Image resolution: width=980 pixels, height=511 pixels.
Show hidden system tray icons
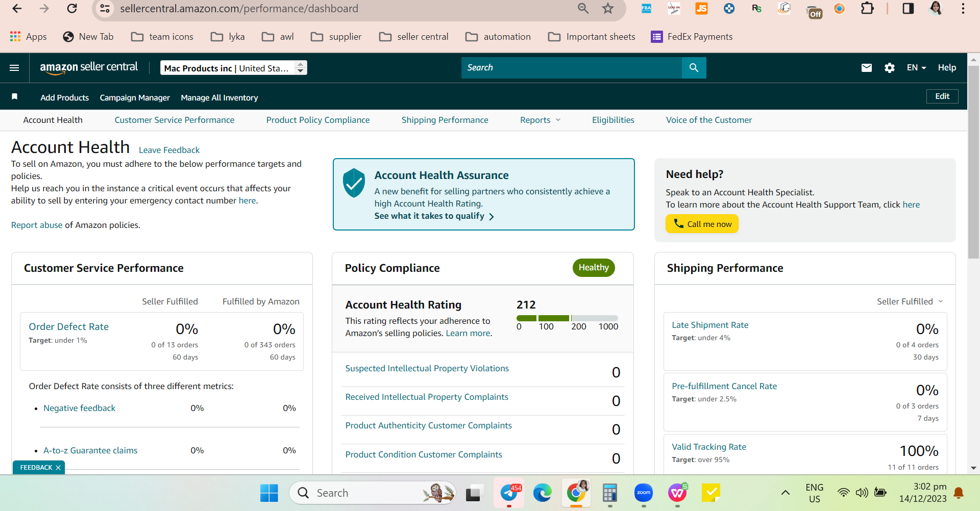786,493
